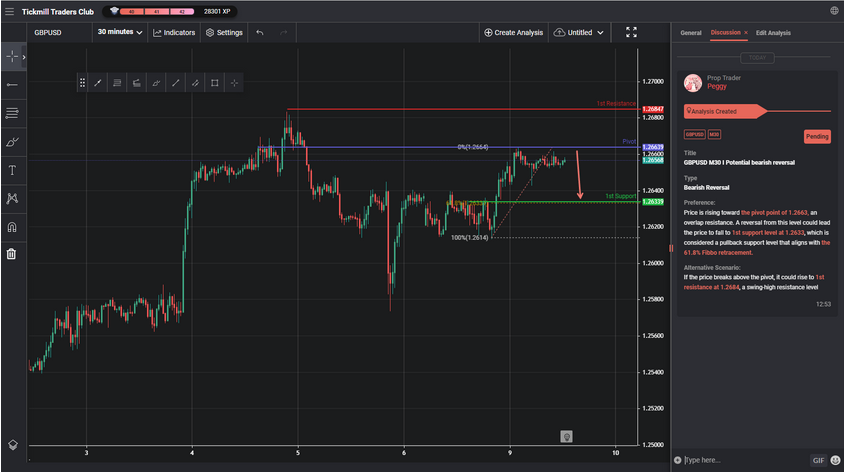
Task: Select Fibonacci retracement in floating toolbar
Action: [x=117, y=83]
